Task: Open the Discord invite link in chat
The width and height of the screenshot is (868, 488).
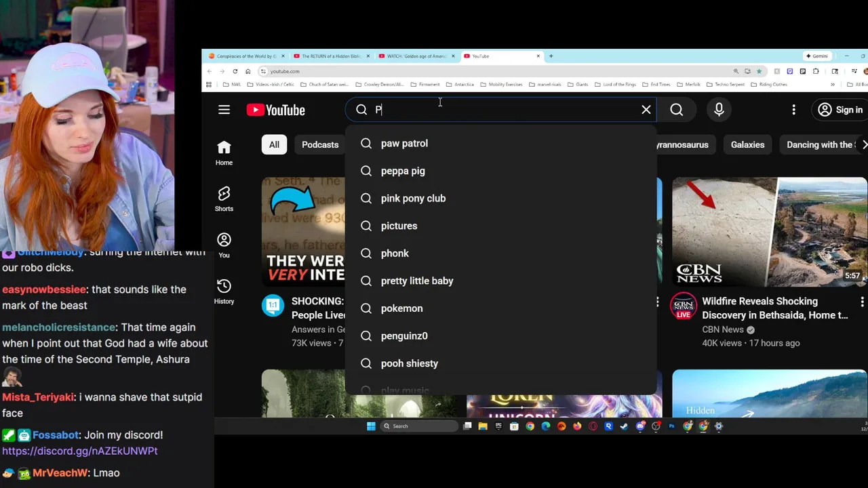Action: pyautogui.click(x=80, y=451)
